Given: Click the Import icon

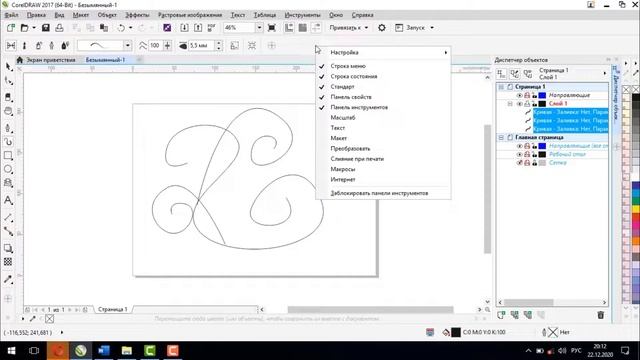Looking at the screenshot, I should 184,28.
